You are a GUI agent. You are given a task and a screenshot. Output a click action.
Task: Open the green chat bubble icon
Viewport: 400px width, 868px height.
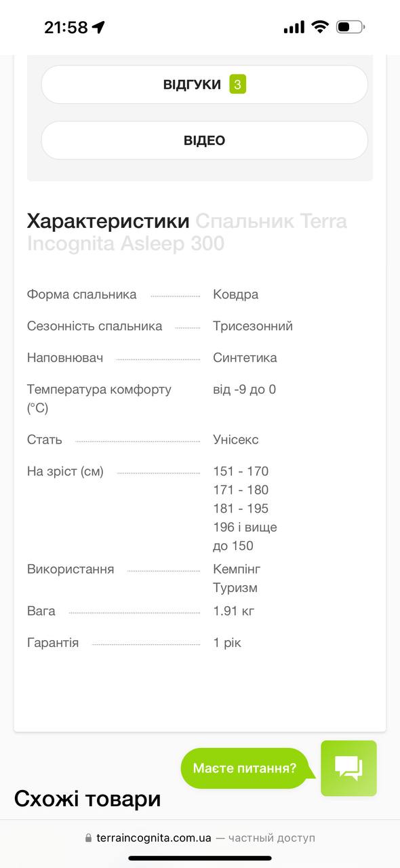[348, 768]
